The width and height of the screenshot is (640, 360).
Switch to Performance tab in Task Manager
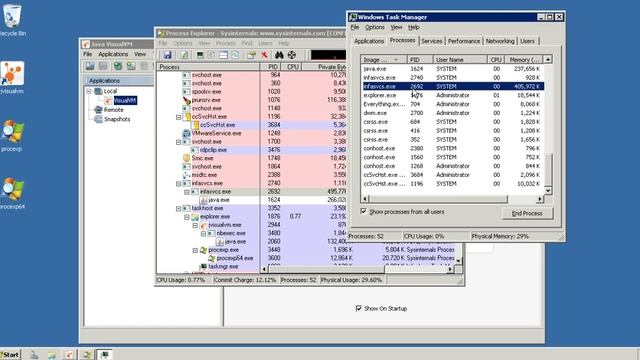[464, 41]
